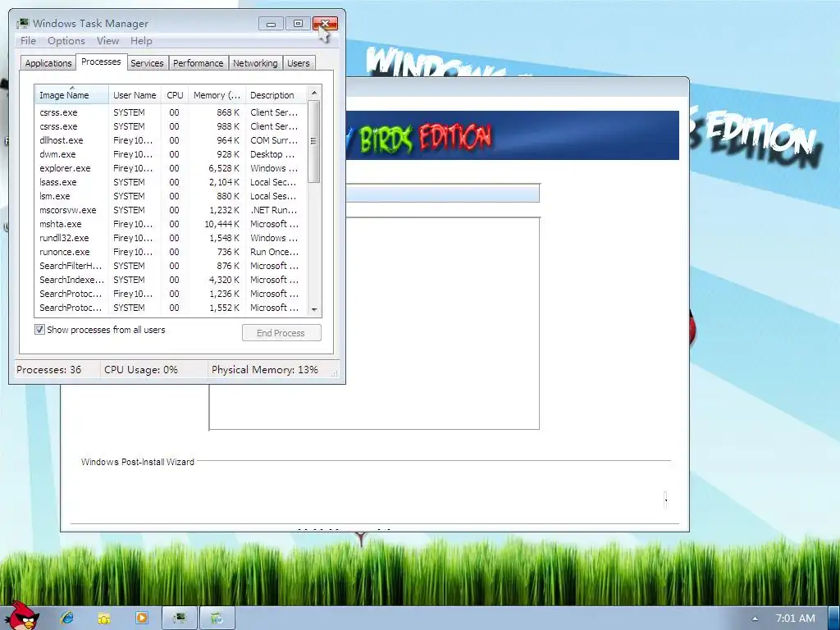Click the 4,320 K memory value

tap(224, 280)
